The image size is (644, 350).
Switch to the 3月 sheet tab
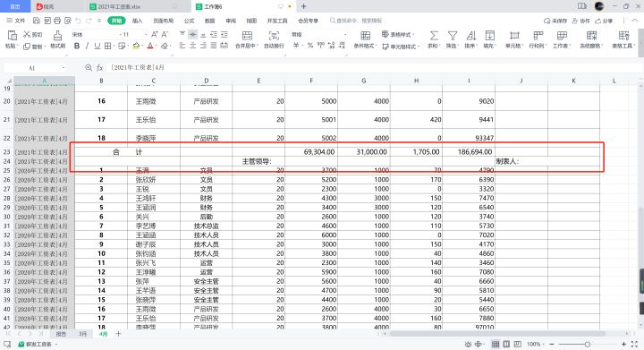pyautogui.click(x=82, y=334)
